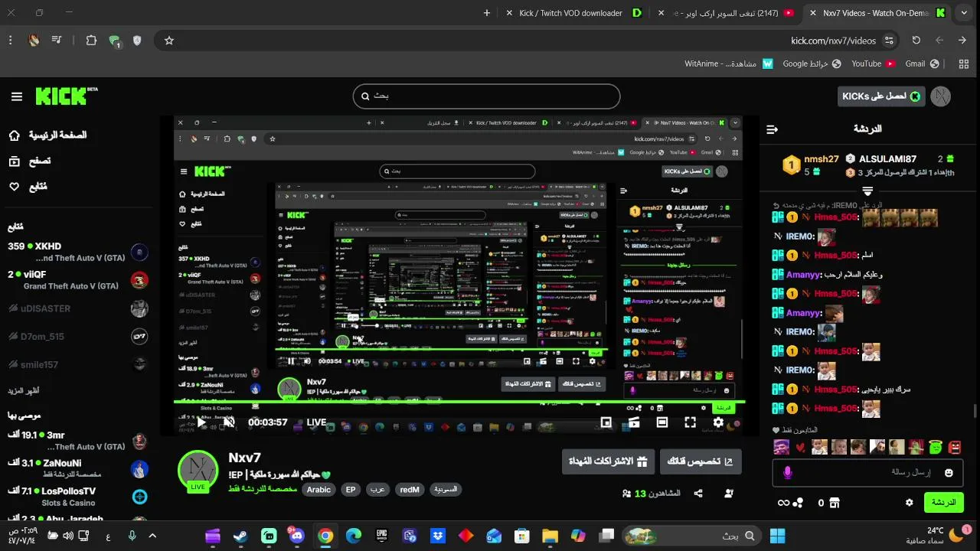Open Following via the heart icon in sidebar
This screenshot has height=551, width=980.
pos(14,187)
